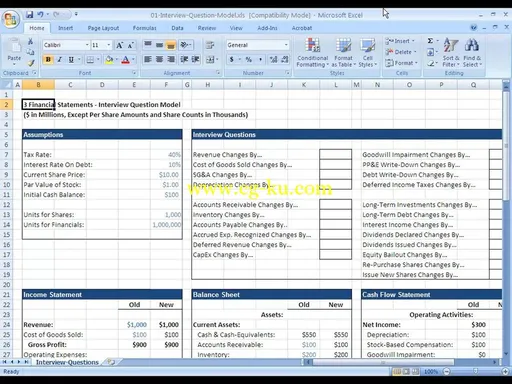Image resolution: width=512 pixels, height=384 pixels.
Task: Copy the selected cells
Action: 30,52
